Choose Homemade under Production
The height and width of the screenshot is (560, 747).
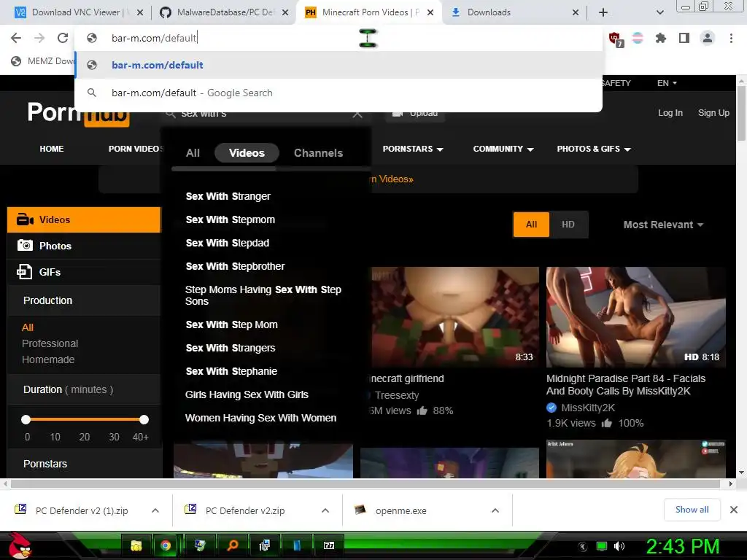pyautogui.click(x=48, y=359)
